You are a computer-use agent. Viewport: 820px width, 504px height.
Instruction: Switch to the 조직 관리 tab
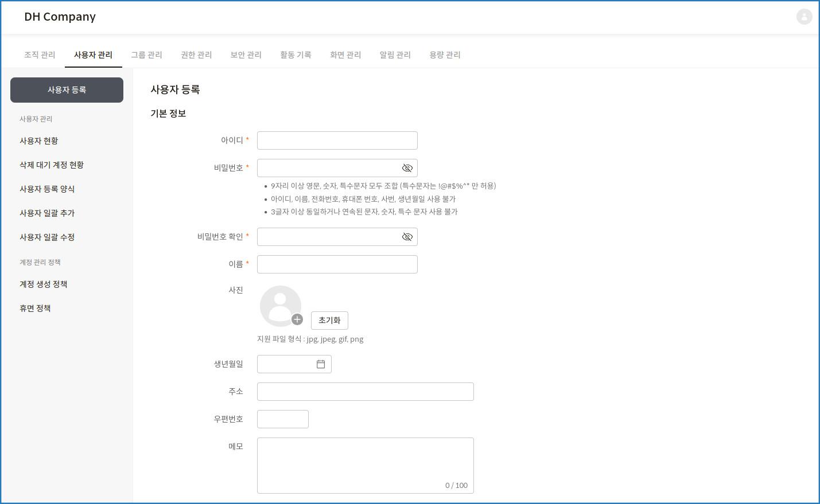click(40, 55)
